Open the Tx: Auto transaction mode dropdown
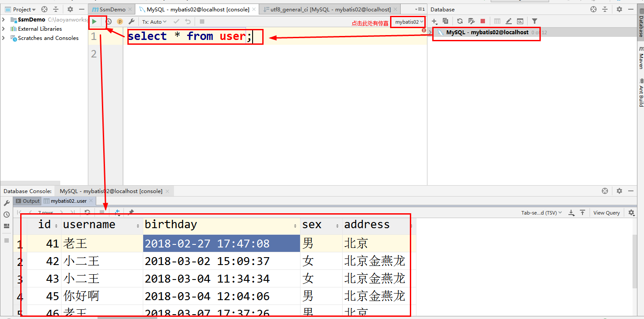The image size is (644, 319). pyautogui.click(x=154, y=21)
